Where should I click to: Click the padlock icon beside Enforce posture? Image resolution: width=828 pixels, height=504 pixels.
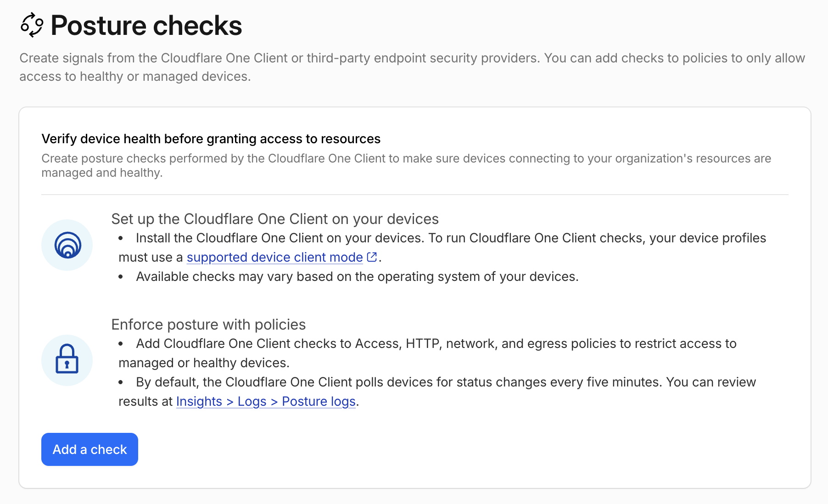tap(67, 360)
